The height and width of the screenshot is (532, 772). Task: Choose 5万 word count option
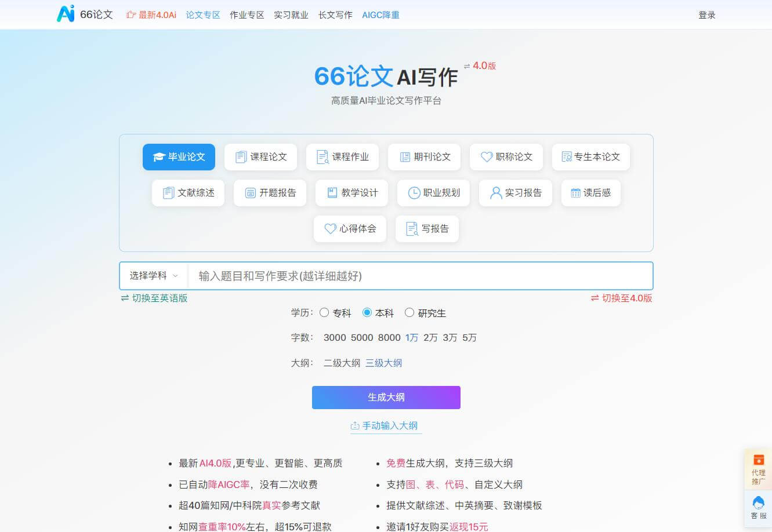click(x=469, y=338)
